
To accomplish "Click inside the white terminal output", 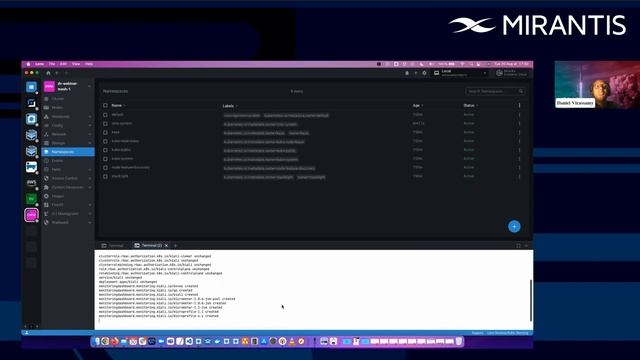I will (x=313, y=290).
